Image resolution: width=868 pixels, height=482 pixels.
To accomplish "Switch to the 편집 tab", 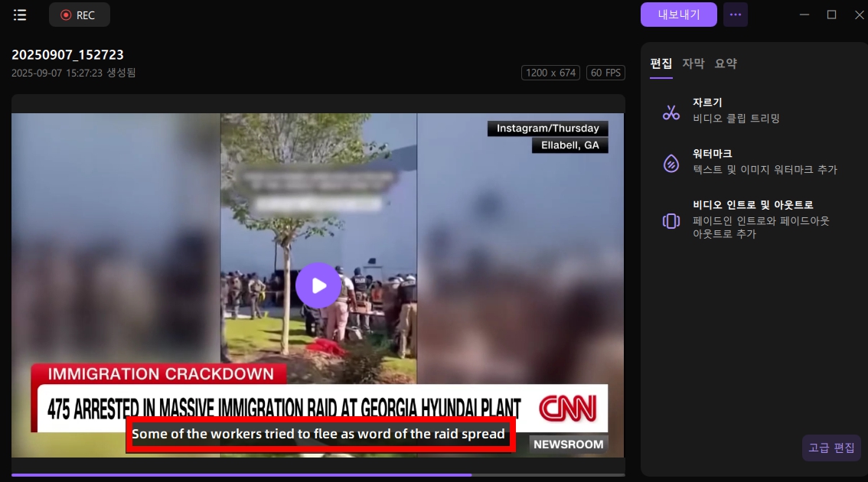I will [661, 64].
